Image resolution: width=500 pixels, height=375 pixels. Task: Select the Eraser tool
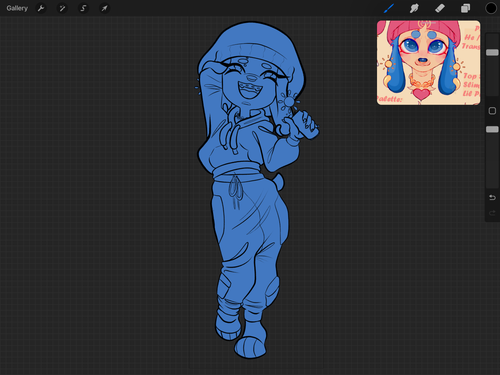tap(440, 8)
